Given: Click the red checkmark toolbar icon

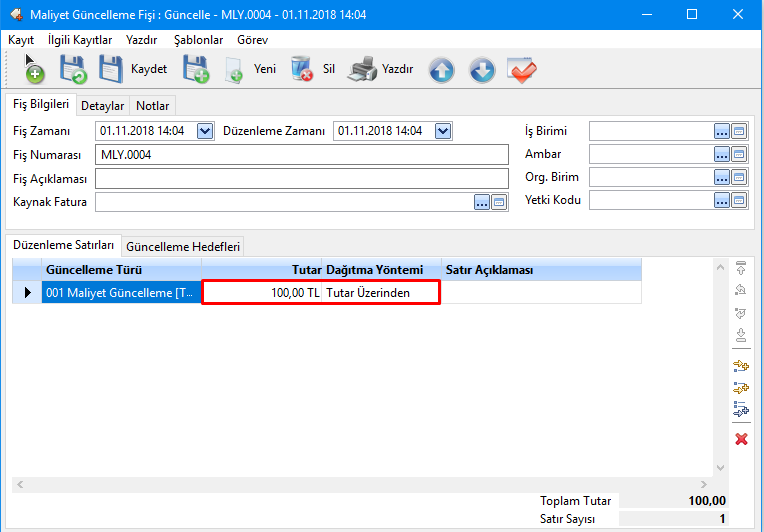Looking at the screenshot, I should click(x=522, y=70).
